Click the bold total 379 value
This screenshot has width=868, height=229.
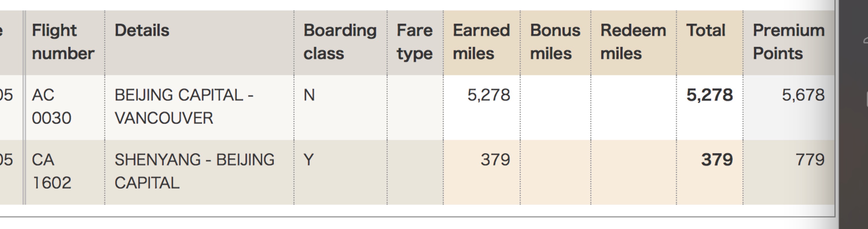coord(717,160)
